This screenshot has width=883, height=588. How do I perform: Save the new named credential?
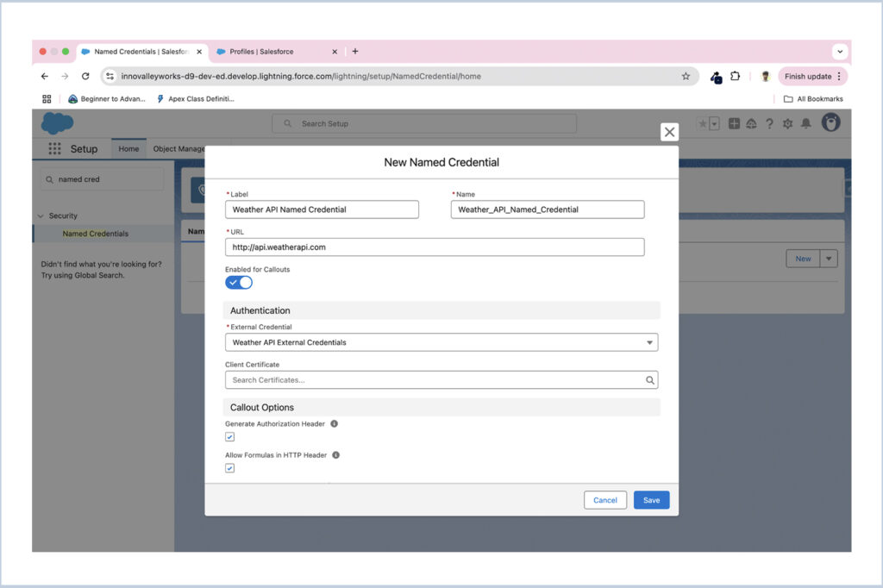(x=652, y=500)
